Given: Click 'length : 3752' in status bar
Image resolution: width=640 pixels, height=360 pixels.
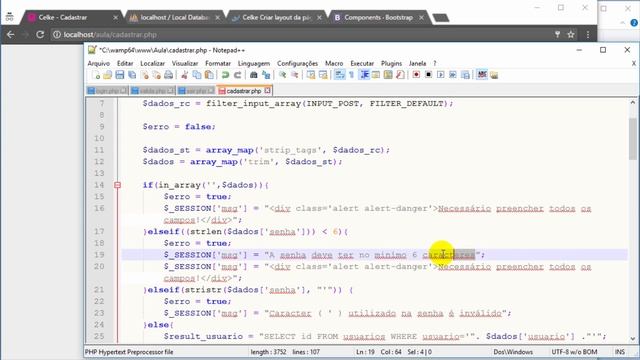Looking at the screenshot, I should [268, 351].
